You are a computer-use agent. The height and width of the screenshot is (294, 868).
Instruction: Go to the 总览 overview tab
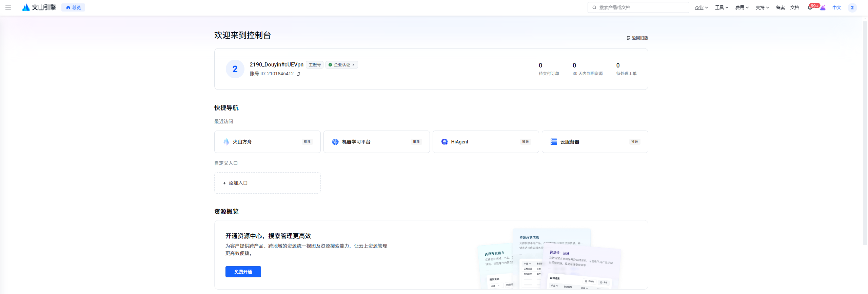73,7
